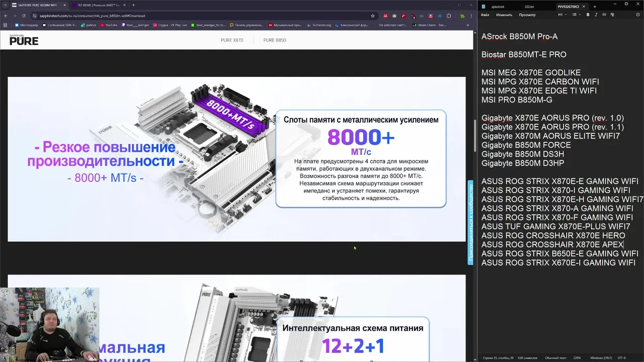Click the ASRock B850M Pro-A line

coord(519,37)
